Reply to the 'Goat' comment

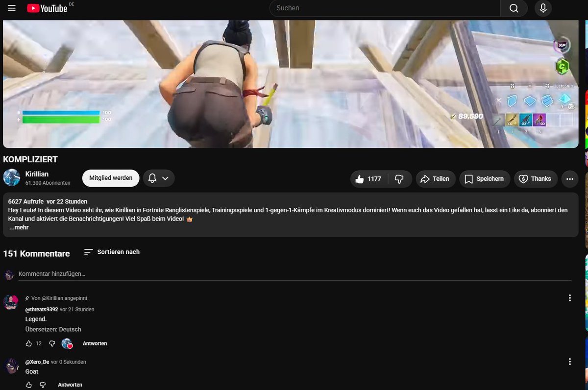(70, 385)
